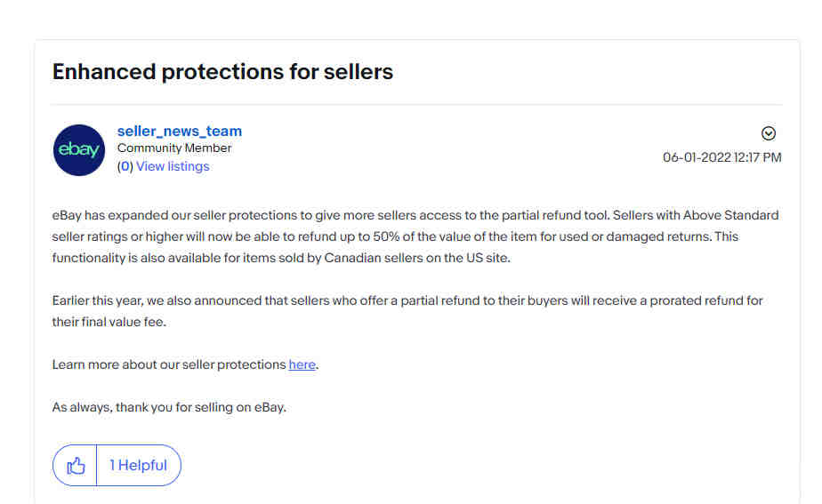Click 'Learn more about our seller protections' text

click(x=169, y=364)
